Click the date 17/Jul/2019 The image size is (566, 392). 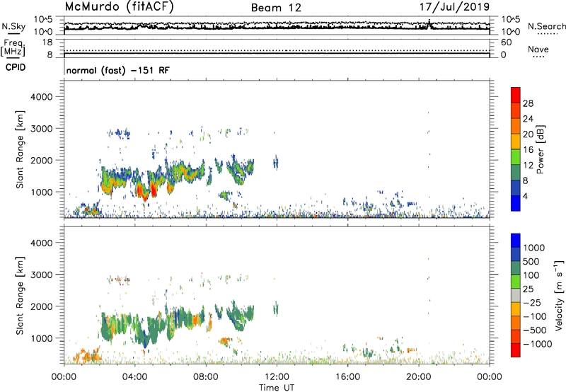click(454, 7)
